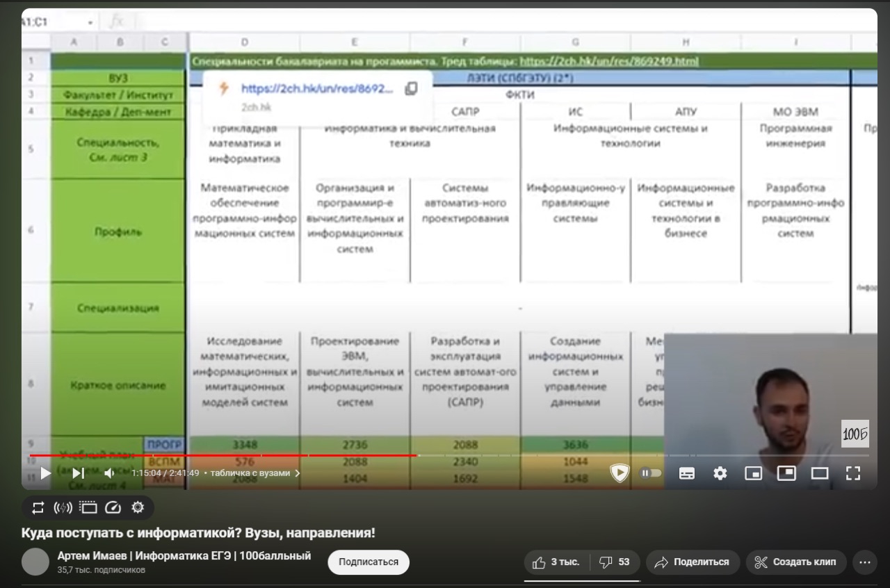Select the 'ЛЭТИ (СПбГЭТУ) (2*)' header cell
This screenshot has width=890, height=588.
519,79
